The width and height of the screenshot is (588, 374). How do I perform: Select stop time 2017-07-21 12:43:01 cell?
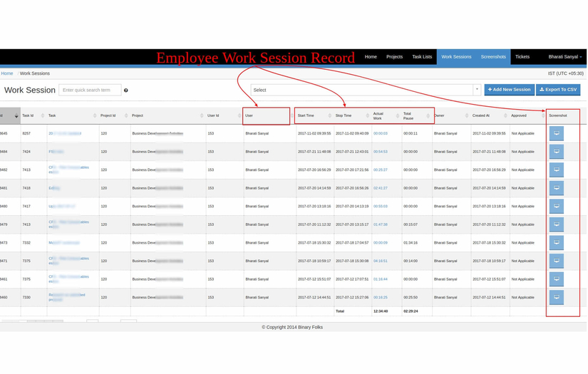point(352,152)
